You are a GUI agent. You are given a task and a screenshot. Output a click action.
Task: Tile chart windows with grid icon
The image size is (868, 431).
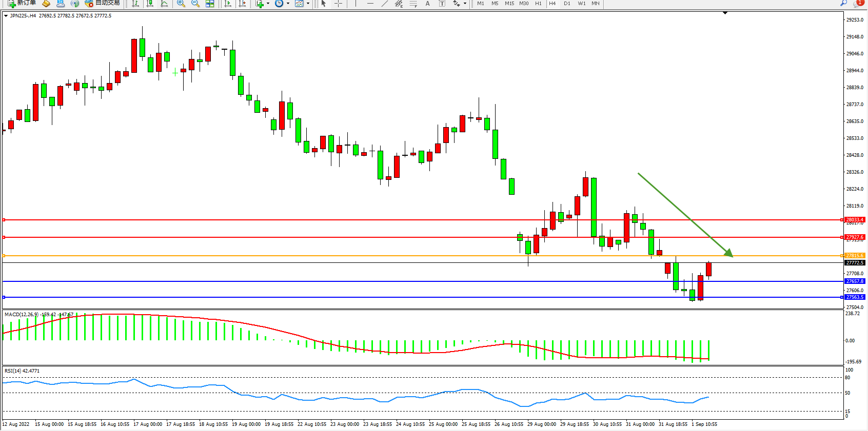210,4
